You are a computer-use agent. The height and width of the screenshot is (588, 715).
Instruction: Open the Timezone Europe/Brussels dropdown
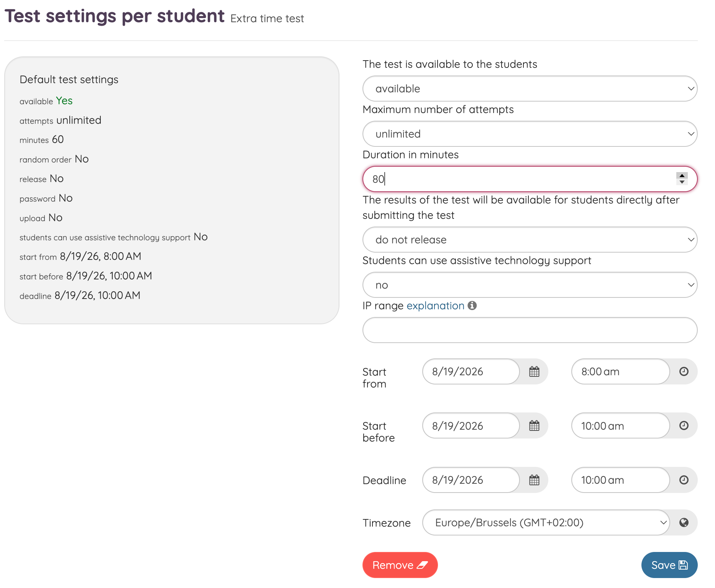click(546, 522)
